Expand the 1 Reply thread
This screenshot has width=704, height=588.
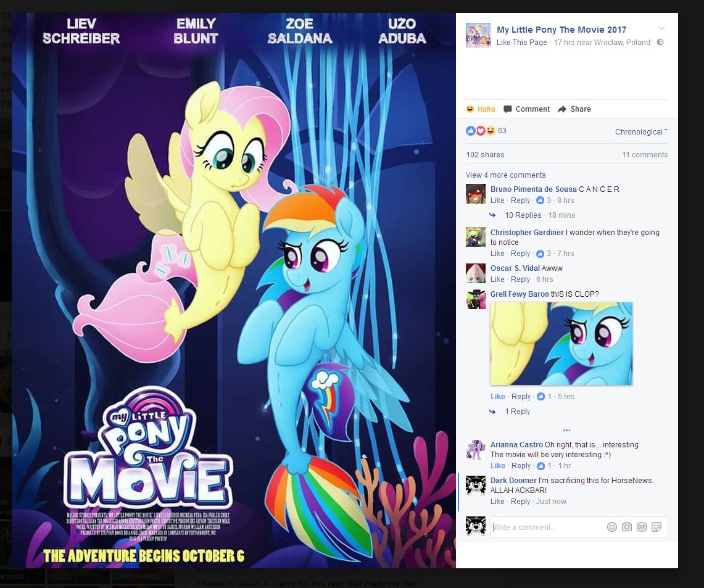click(517, 411)
